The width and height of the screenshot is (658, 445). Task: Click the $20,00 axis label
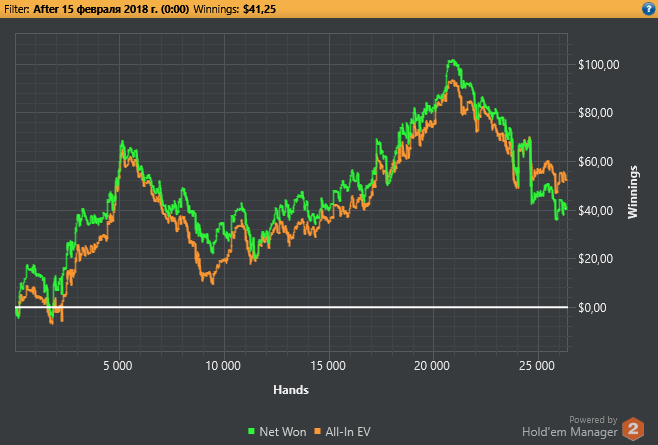click(595, 259)
